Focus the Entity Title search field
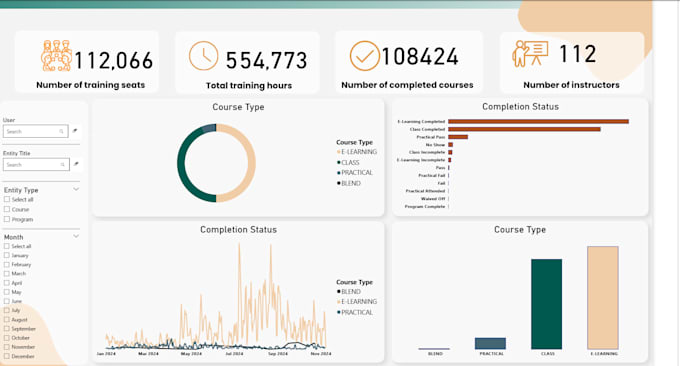 [x=36, y=165]
